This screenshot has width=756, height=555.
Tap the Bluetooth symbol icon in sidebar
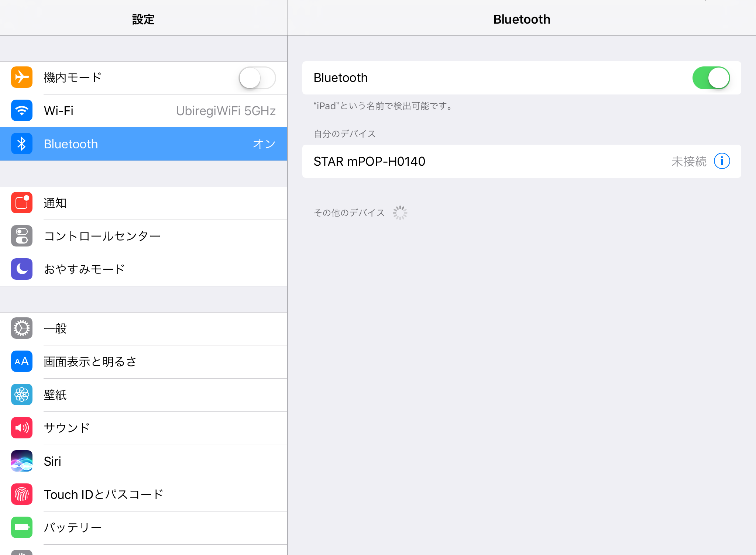tap(22, 144)
